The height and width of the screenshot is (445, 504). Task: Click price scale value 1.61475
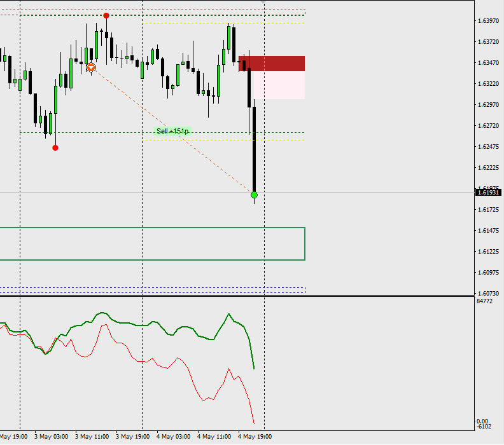(489, 231)
